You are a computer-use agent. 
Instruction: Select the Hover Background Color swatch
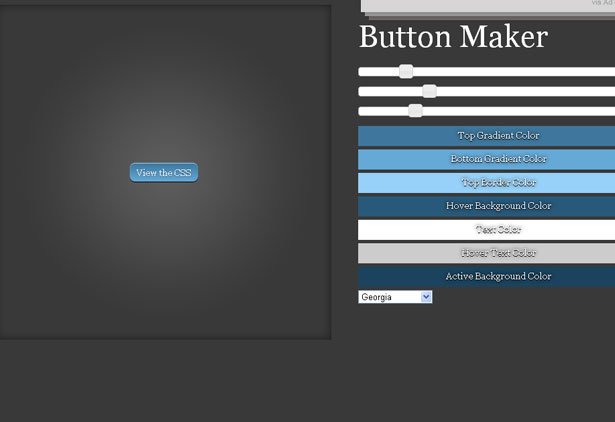[x=486, y=206]
